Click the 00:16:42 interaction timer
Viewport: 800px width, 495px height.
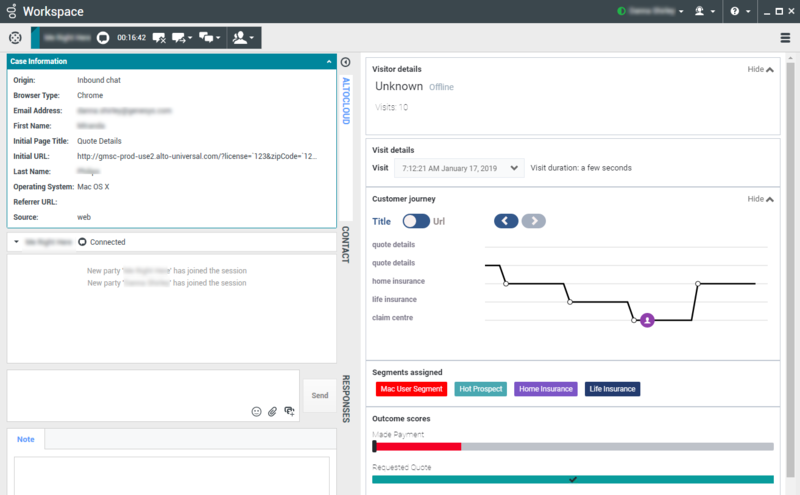132,38
